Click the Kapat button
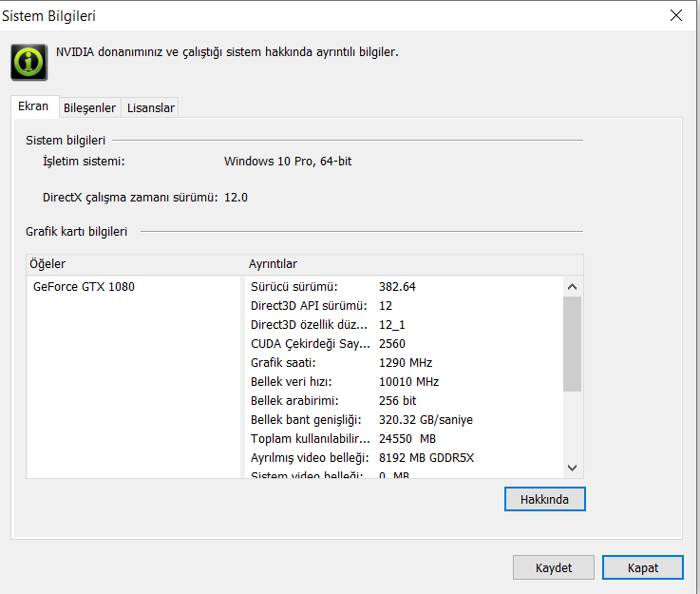 tap(643, 567)
